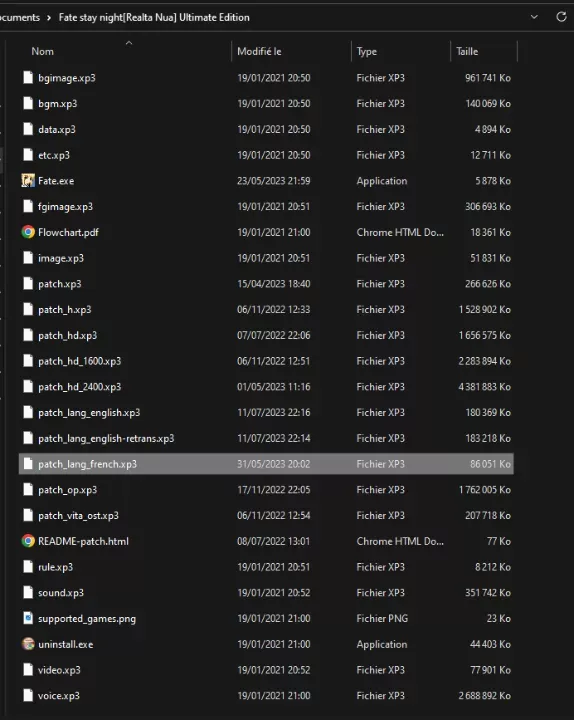Select the image.xp3 file name
Screen dimensions: 574x720
[61, 259]
